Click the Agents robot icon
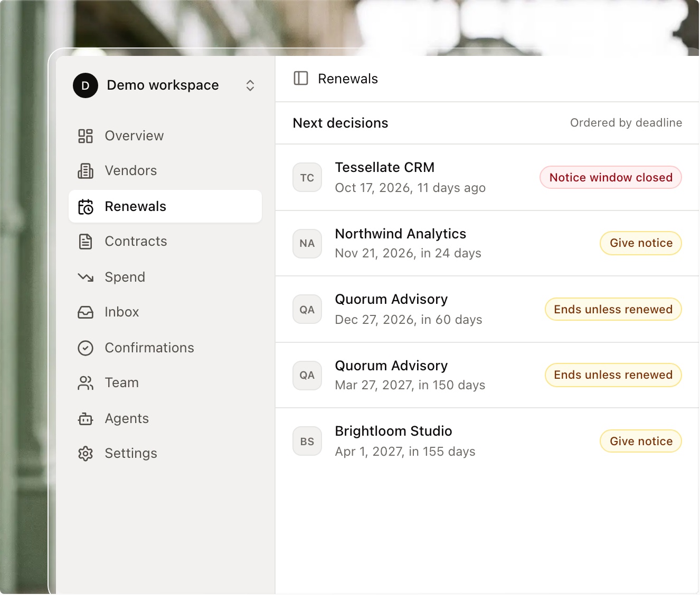The height and width of the screenshot is (595, 700). point(86,419)
